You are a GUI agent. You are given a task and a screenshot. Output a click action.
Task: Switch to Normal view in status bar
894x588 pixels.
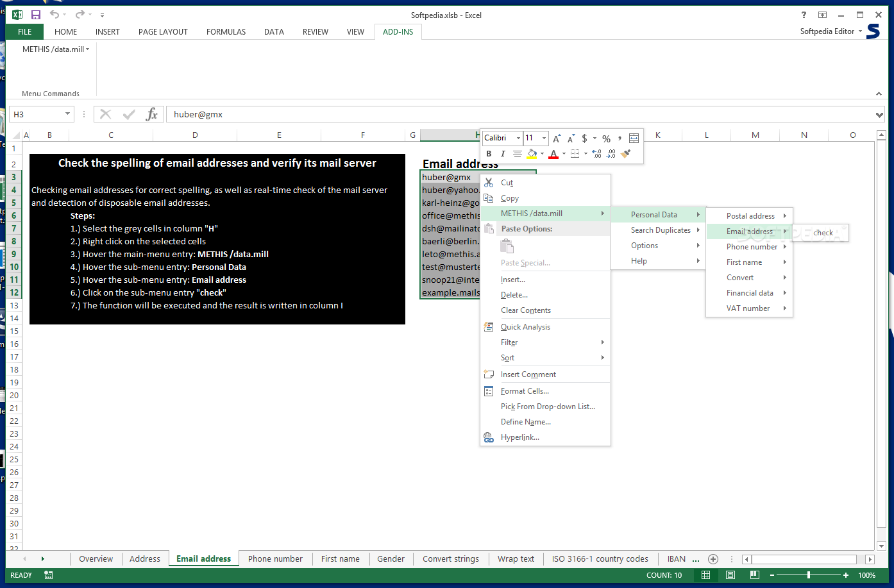coord(705,575)
